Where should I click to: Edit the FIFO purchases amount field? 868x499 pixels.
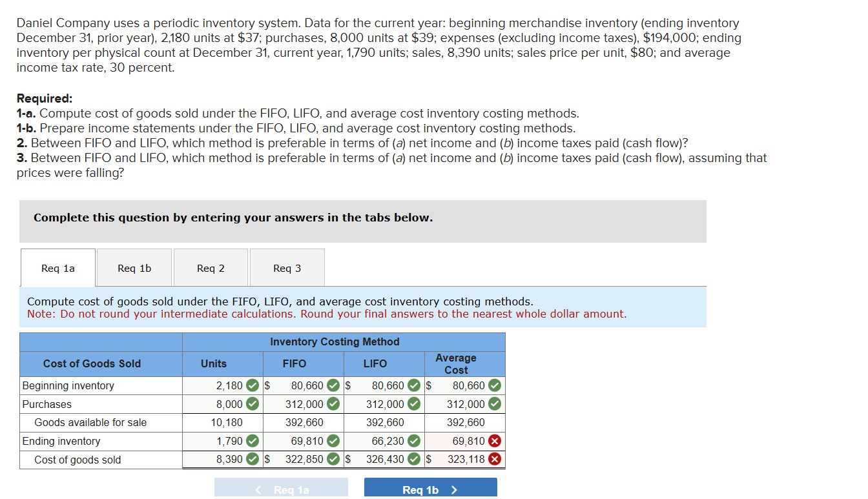303,404
